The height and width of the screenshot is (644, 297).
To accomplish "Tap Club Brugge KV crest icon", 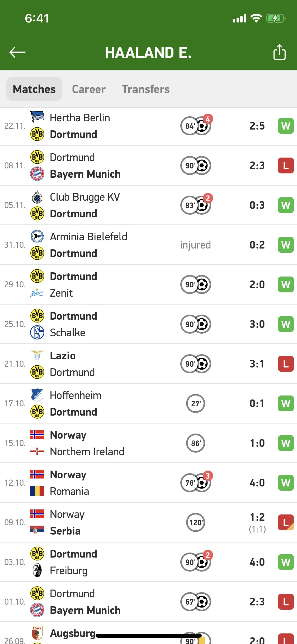I will pos(37,197).
